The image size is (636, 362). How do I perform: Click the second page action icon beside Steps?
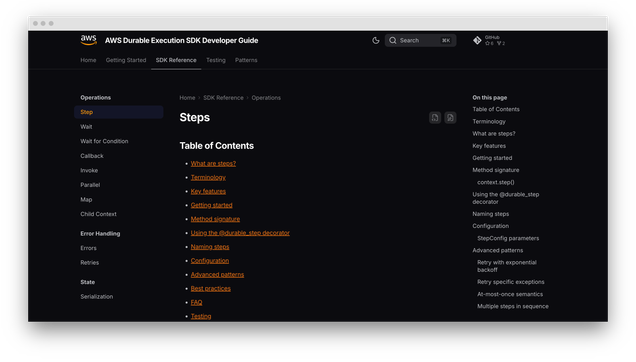(x=450, y=118)
